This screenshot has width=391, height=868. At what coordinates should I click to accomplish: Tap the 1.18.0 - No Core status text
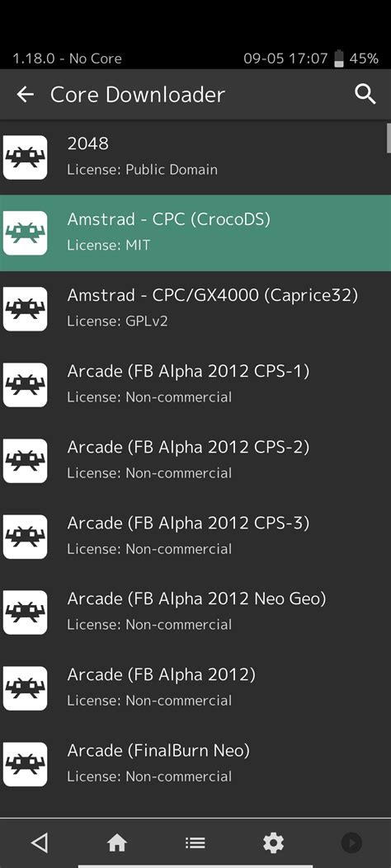point(67,59)
